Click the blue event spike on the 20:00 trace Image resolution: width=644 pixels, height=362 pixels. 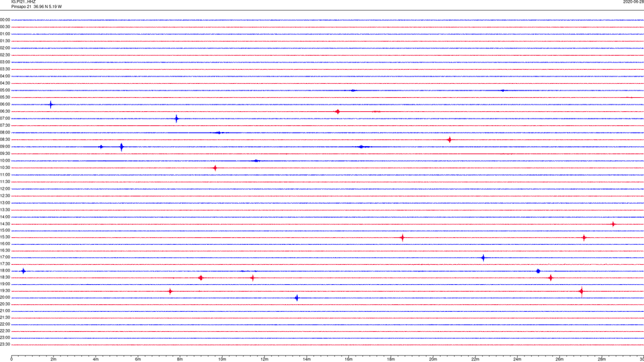(x=297, y=298)
